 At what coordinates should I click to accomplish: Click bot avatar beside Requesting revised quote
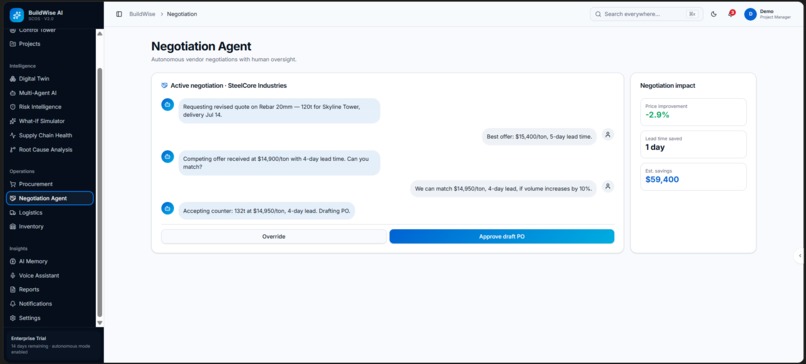(168, 105)
